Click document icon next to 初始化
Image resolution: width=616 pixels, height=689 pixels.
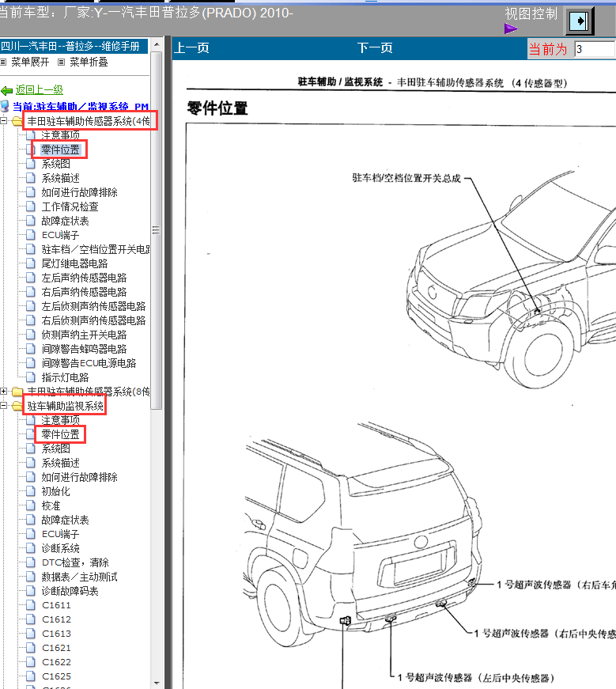[30, 490]
